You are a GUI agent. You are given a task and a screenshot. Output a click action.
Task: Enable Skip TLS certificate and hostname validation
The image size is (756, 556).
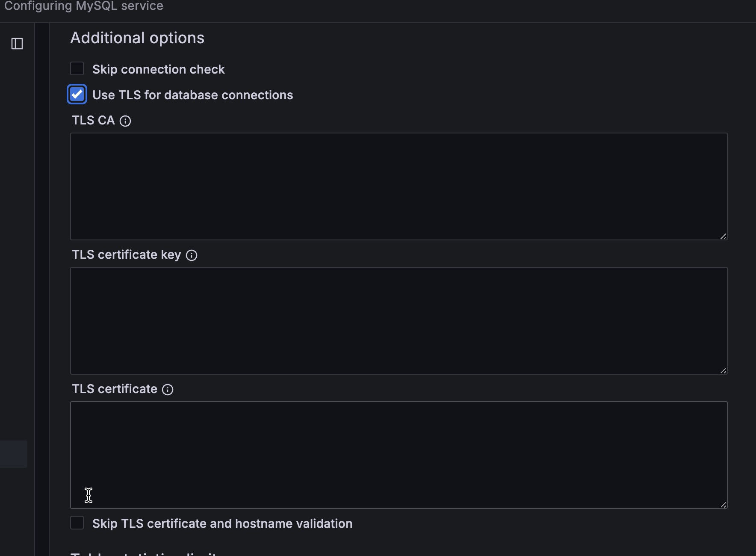click(77, 523)
